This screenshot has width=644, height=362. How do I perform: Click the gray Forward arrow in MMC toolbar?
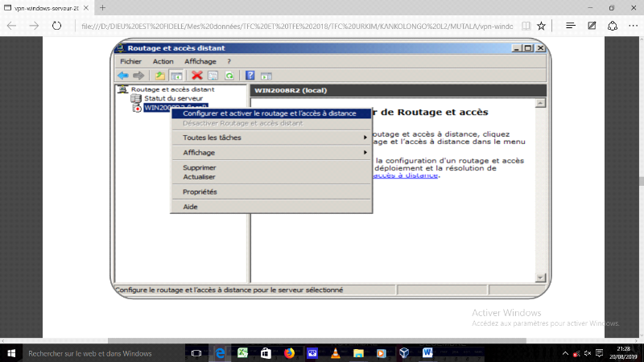(x=138, y=76)
